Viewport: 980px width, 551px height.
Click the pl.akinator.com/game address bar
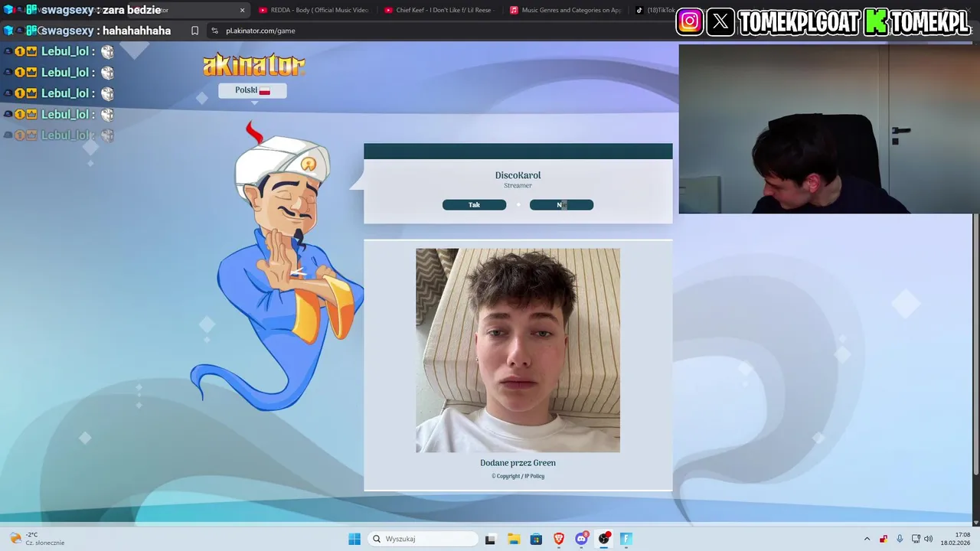[440, 31]
